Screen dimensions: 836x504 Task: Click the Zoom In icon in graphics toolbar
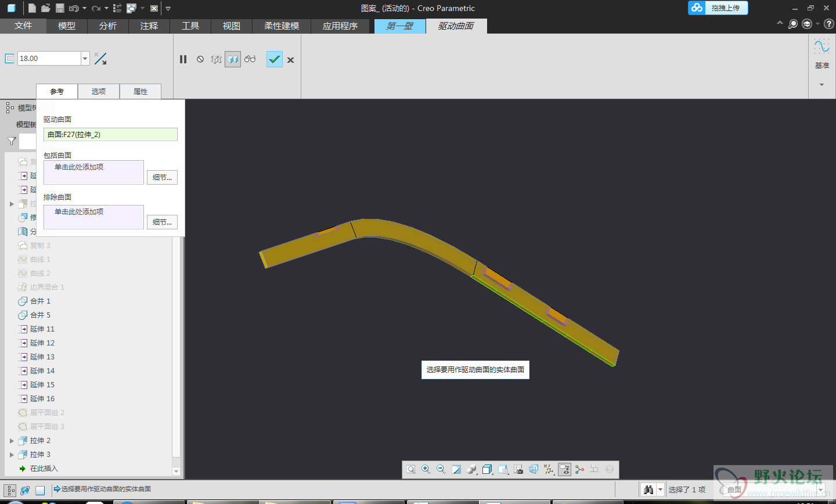click(x=426, y=470)
